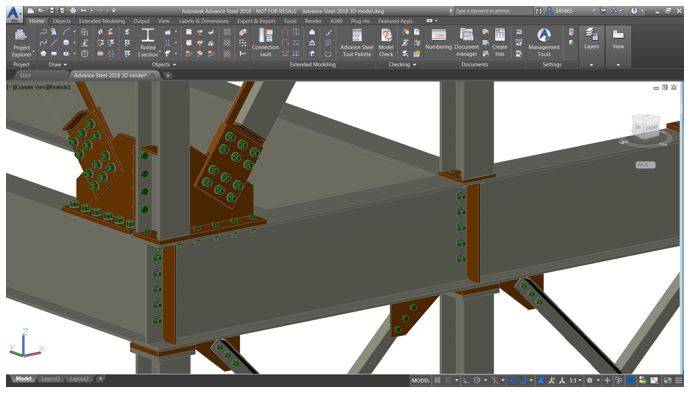Switch to the Layout1 tab
This screenshot has width=691, height=394.
pos(50,379)
